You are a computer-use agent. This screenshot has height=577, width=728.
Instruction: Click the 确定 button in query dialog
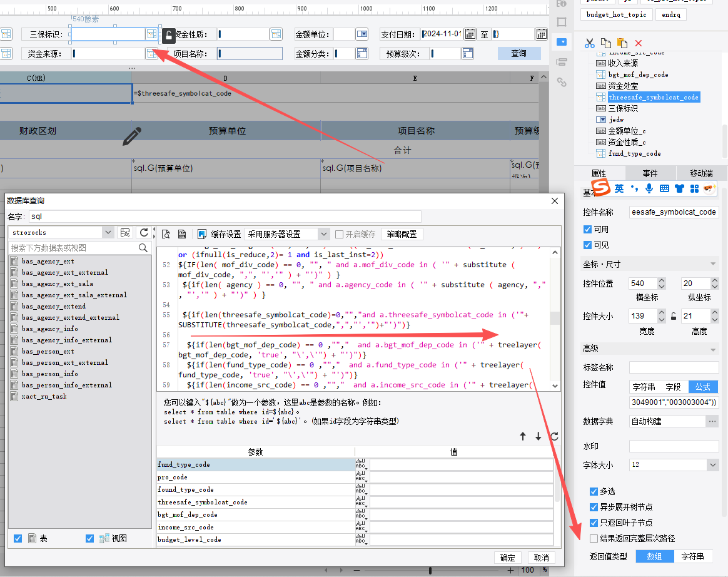click(507, 558)
